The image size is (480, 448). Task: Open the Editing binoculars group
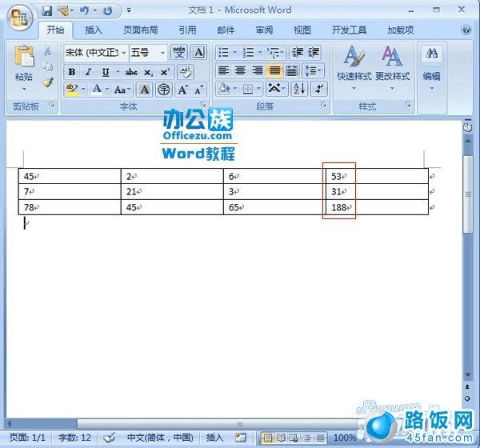[432, 67]
